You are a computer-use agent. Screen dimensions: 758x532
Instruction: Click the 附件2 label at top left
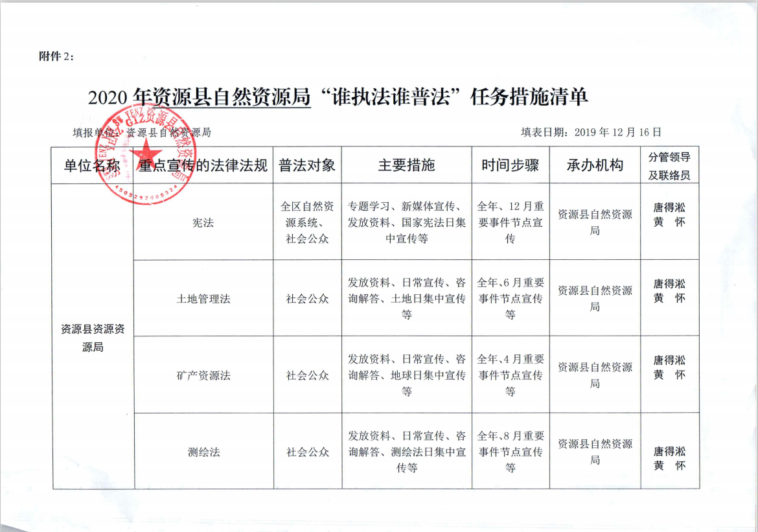[57, 56]
